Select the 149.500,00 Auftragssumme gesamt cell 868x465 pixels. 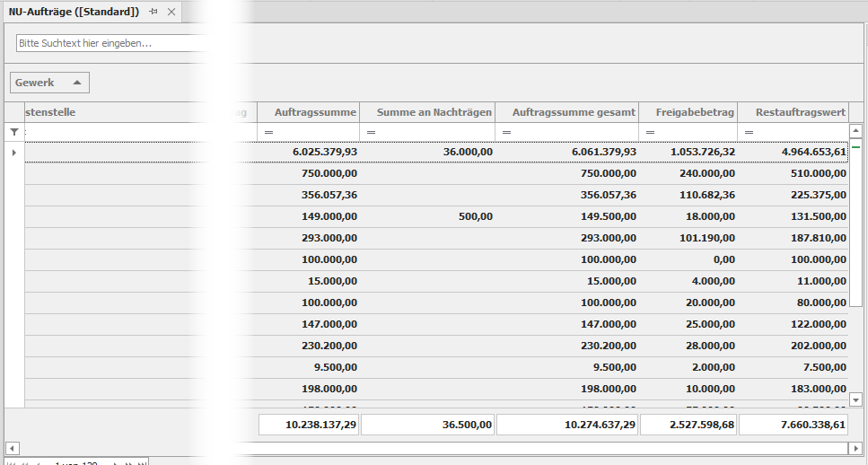[566, 216]
